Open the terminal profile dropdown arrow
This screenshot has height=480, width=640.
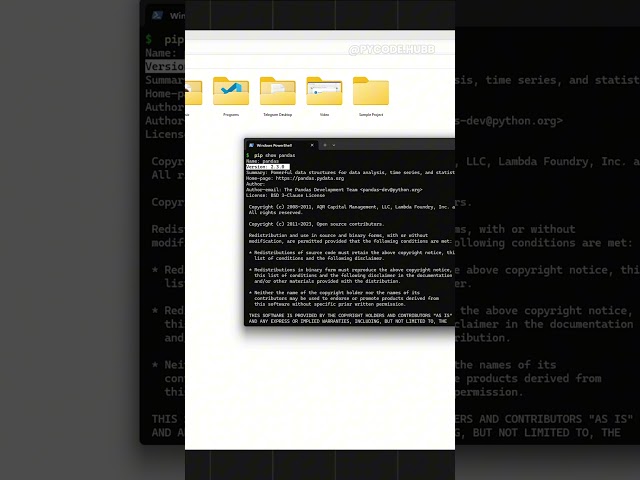pyautogui.click(x=334, y=145)
